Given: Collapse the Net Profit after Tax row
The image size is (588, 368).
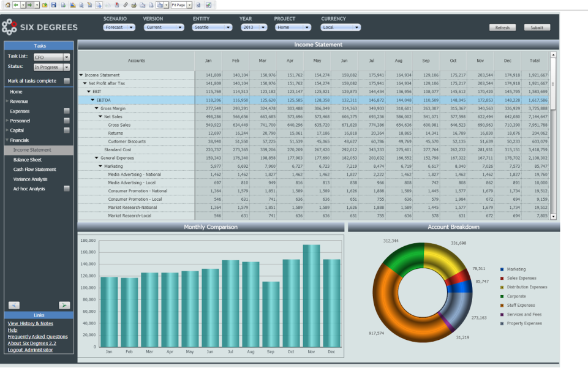Looking at the screenshot, I should coord(85,83).
